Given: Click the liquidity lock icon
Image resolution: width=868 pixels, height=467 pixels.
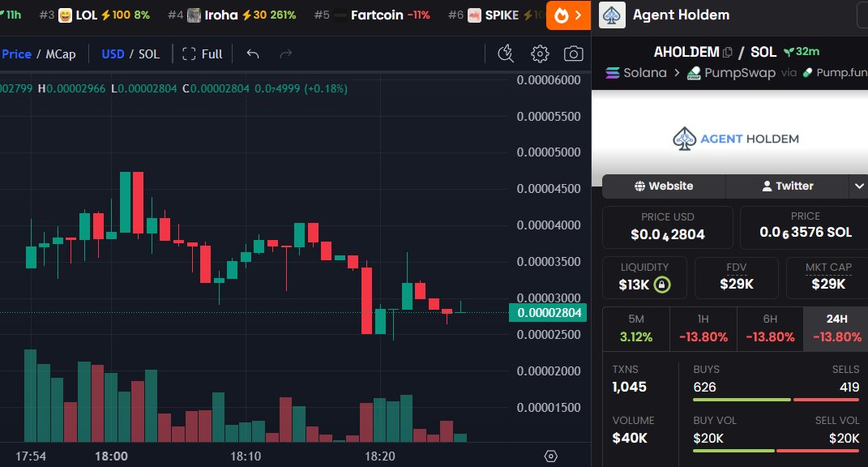Looking at the screenshot, I should tap(662, 285).
